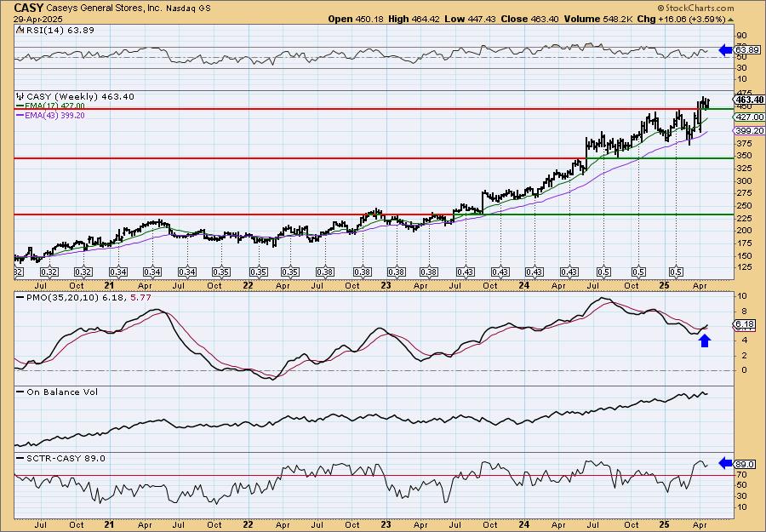Click the Nasdaq GS exchange label

[188, 9]
